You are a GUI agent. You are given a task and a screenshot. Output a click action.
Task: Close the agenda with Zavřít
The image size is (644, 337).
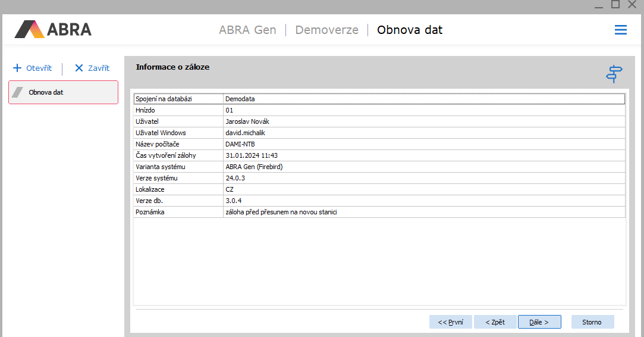tap(92, 68)
